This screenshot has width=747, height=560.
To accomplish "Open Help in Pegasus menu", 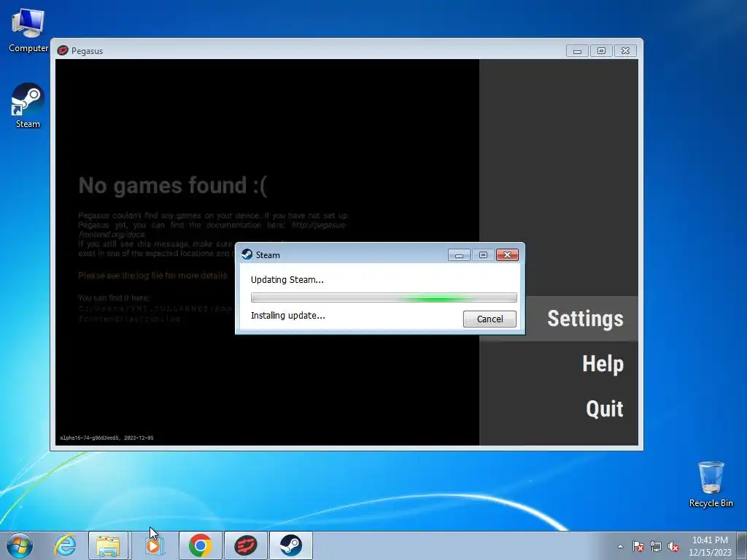I will click(603, 364).
